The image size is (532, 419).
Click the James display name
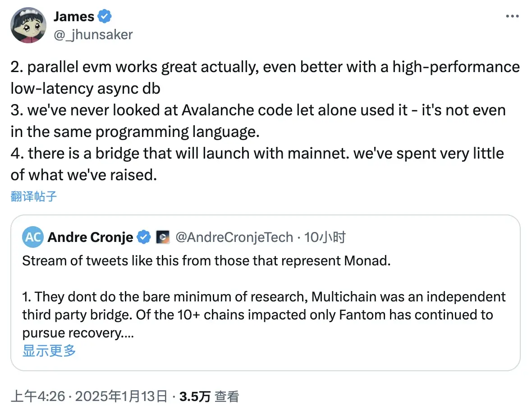tap(74, 17)
